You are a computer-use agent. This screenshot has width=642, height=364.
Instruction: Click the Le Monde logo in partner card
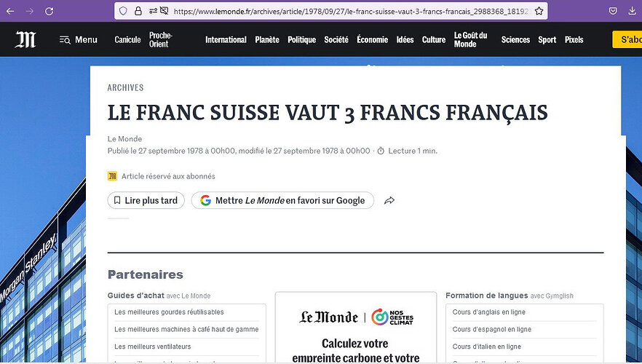(x=329, y=317)
